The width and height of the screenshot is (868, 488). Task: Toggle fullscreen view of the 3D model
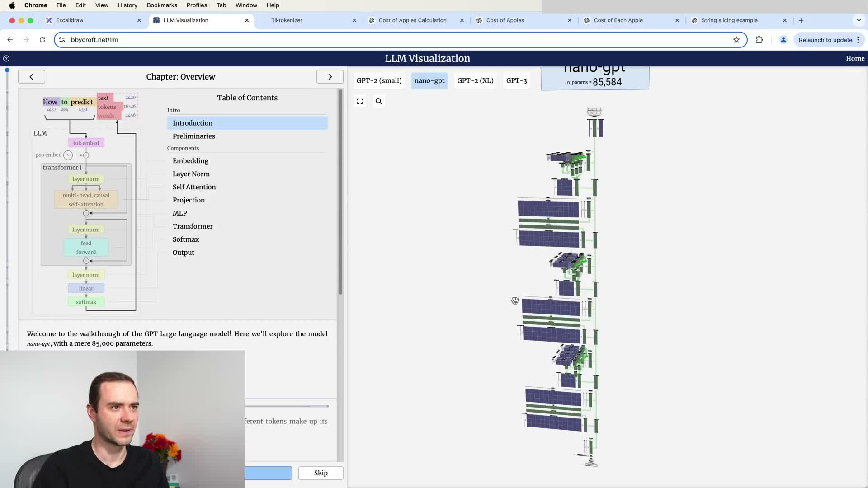(x=360, y=101)
